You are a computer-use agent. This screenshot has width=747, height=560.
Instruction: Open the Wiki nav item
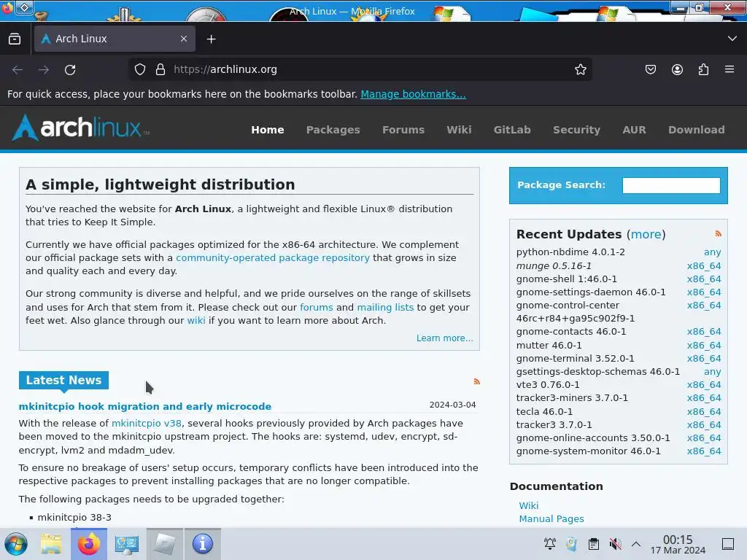click(x=459, y=130)
